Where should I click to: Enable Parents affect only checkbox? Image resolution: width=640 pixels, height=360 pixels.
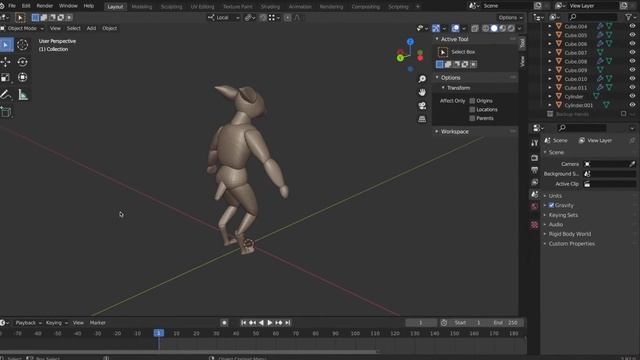[x=472, y=118]
